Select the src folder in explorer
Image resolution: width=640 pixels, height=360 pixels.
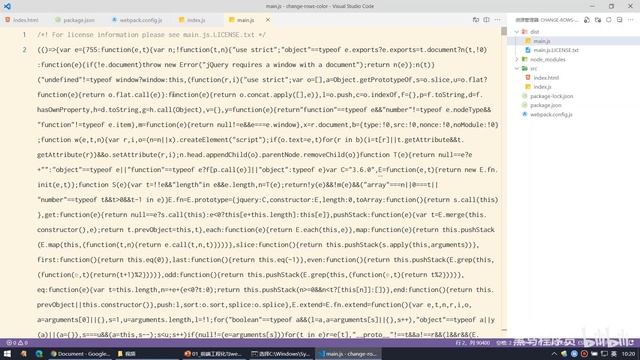573,68
